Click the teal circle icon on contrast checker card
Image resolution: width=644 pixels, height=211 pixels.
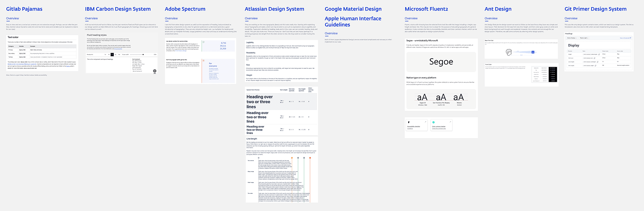click(x=434, y=122)
